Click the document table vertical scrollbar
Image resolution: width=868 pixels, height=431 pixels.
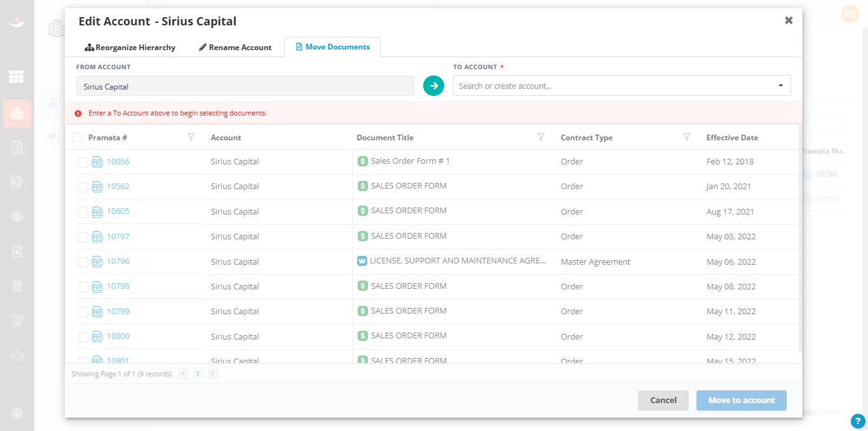(x=800, y=239)
